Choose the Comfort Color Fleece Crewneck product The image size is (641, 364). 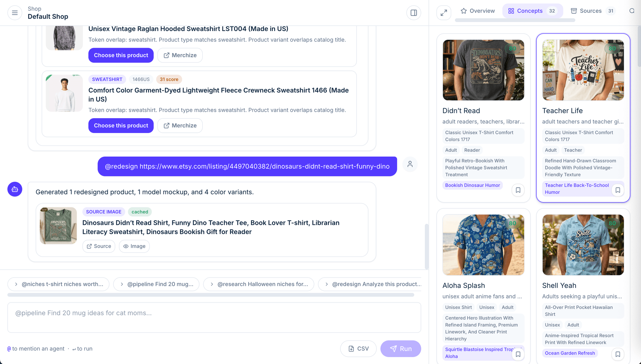tap(121, 126)
